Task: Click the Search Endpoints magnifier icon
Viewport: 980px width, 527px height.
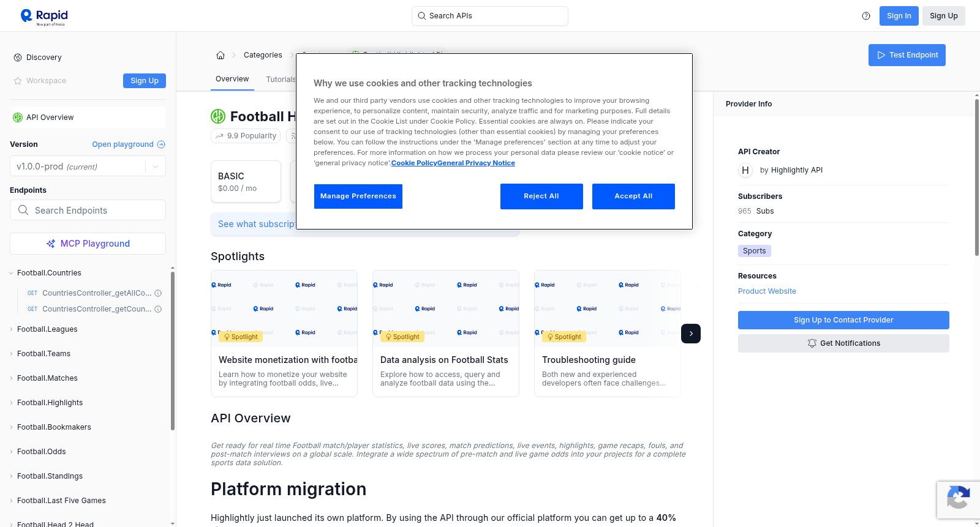Action: tap(23, 210)
